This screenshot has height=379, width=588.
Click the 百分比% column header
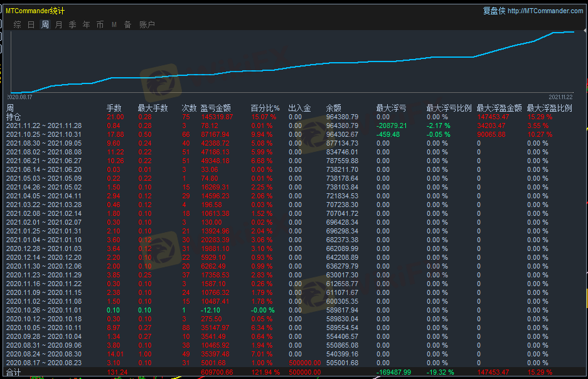[265, 108]
